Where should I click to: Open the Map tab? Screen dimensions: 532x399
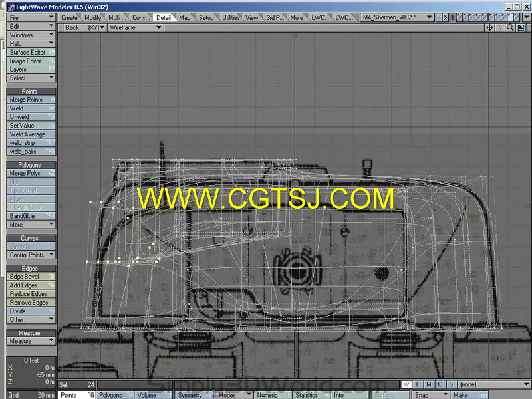click(185, 18)
